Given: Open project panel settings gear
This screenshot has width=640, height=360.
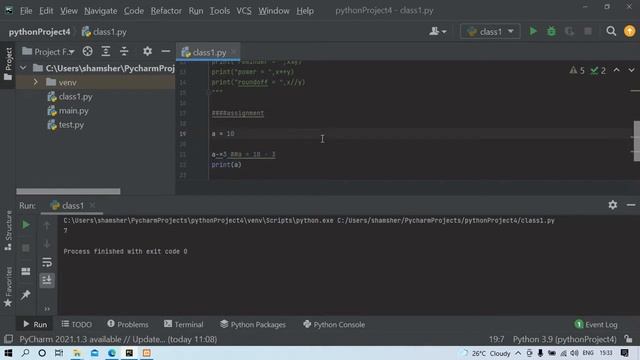Looking at the screenshot, I should [147, 51].
